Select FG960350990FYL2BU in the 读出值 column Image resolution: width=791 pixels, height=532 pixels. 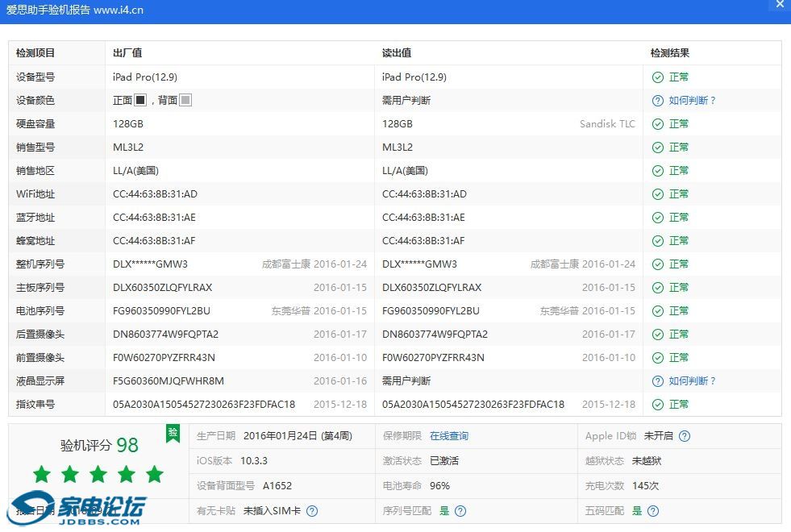pos(431,311)
